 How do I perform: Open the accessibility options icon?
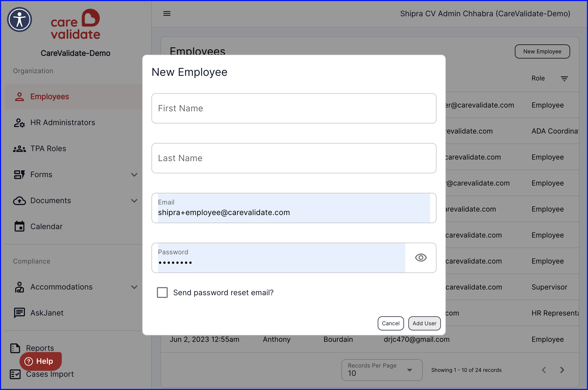pyautogui.click(x=20, y=19)
